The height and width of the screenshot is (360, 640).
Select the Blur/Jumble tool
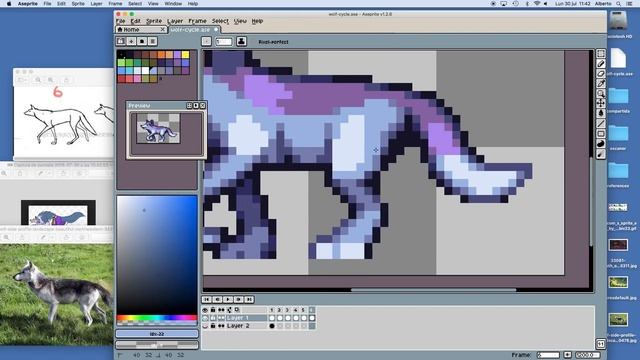(600, 154)
